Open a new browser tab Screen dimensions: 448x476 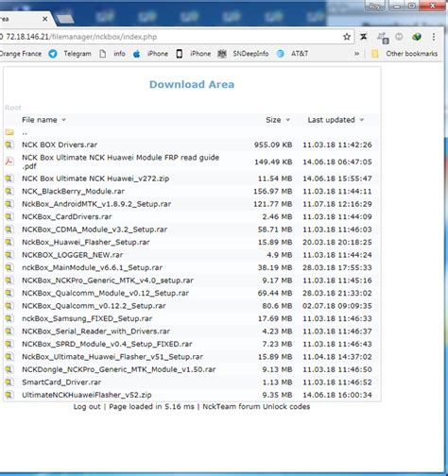point(65,19)
